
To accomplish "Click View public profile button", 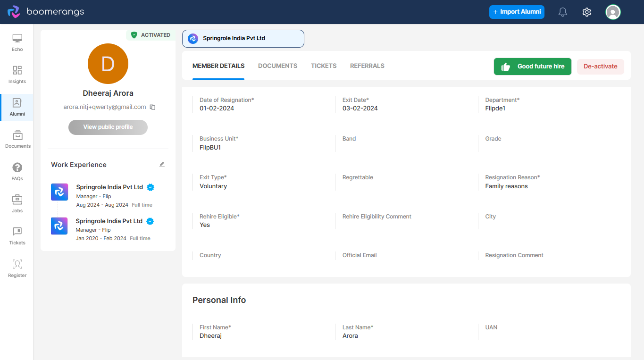I will pos(108,127).
